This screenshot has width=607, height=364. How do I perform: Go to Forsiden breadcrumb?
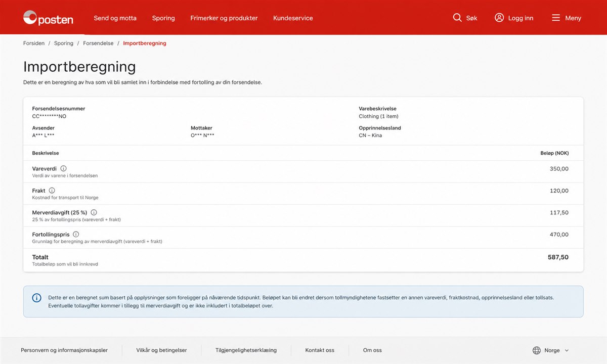click(34, 43)
